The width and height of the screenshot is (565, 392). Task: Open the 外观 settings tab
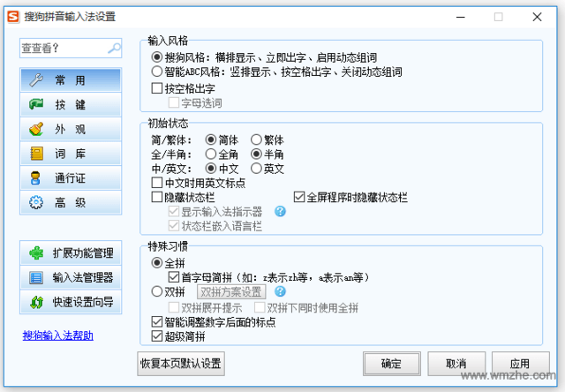(71, 129)
